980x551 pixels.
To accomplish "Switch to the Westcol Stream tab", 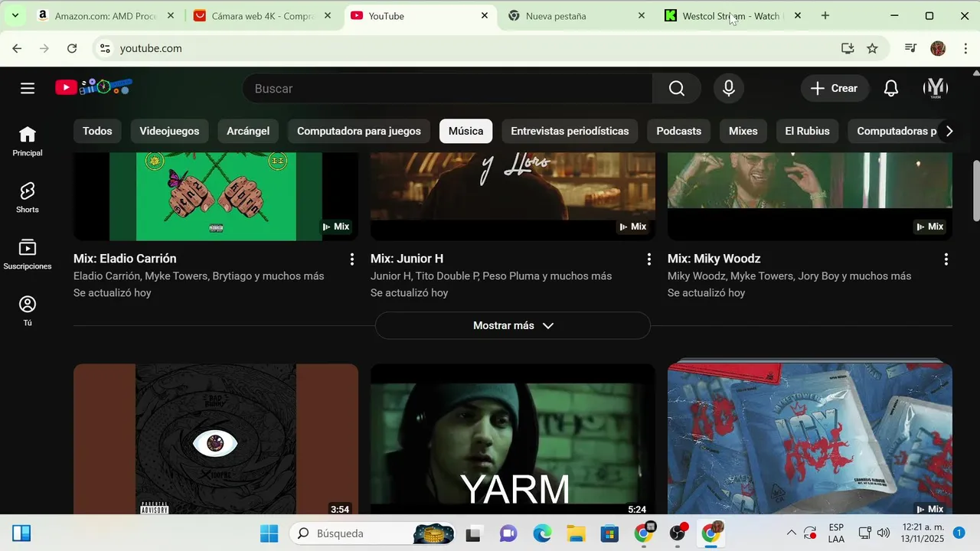I will (731, 15).
